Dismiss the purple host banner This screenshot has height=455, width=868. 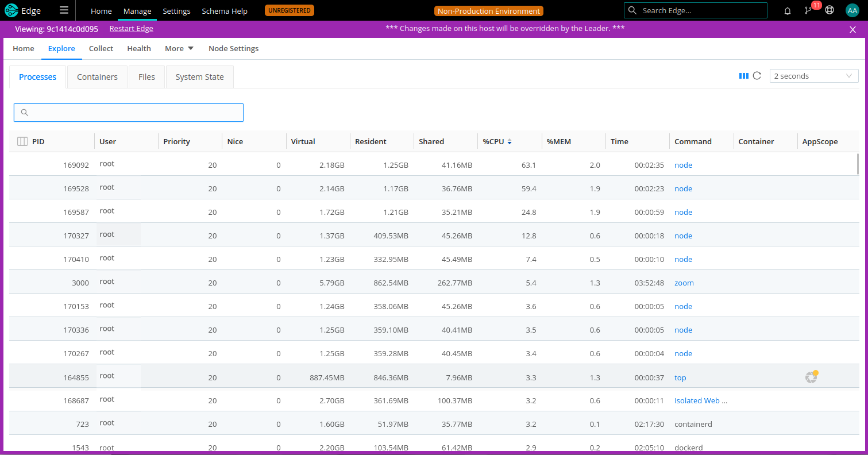pyautogui.click(x=852, y=29)
